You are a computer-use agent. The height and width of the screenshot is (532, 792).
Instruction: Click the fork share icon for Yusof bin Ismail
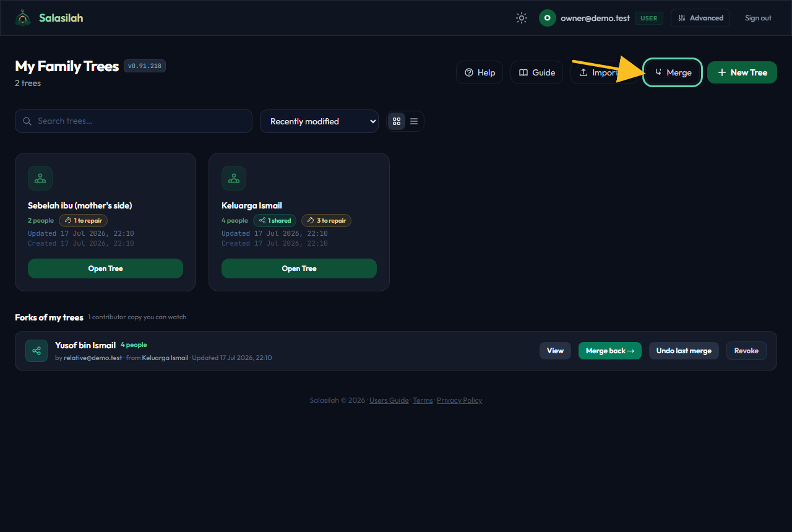pyautogui.click(x=37, y=351)
